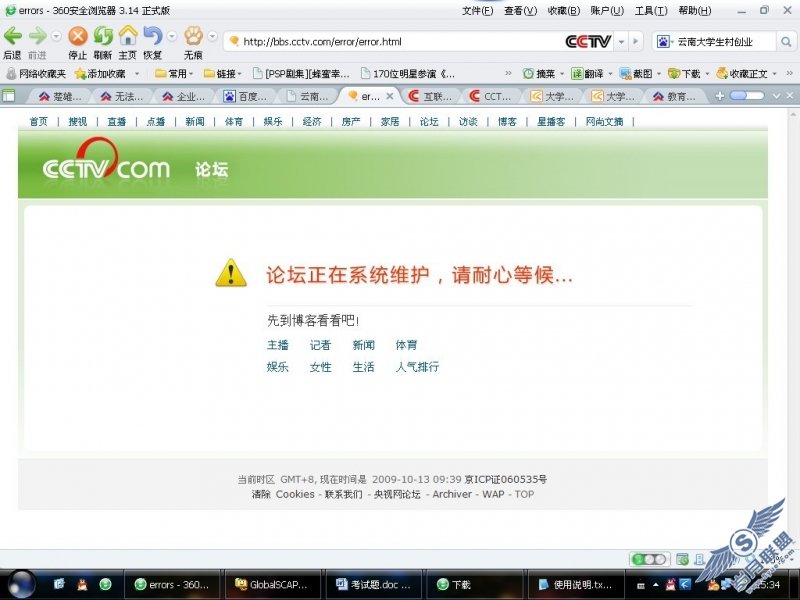Open the 查看(V) menu
Viewport: 800px width, 600px height.
point(520,11)
